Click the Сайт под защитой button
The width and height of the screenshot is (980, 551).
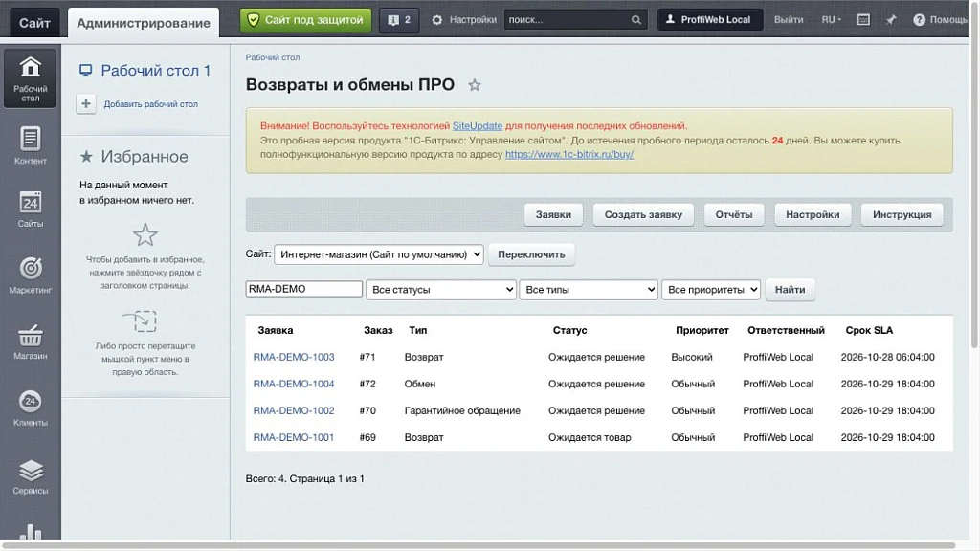(x=305, y=20)
